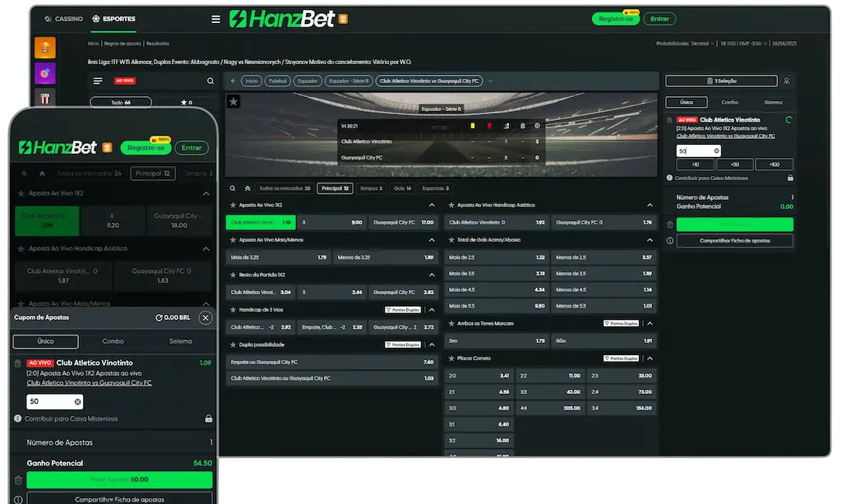This screenshot has height=504, width=842.
Task: Collapse the Placar Correto section
Action: click(x=650, y=358)
